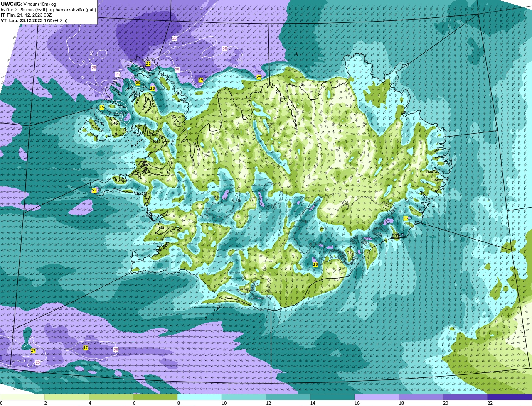The height and width of the screenshot is (406, 532).
Task: Click the legend scale number 0
Action: coord(1,403)
